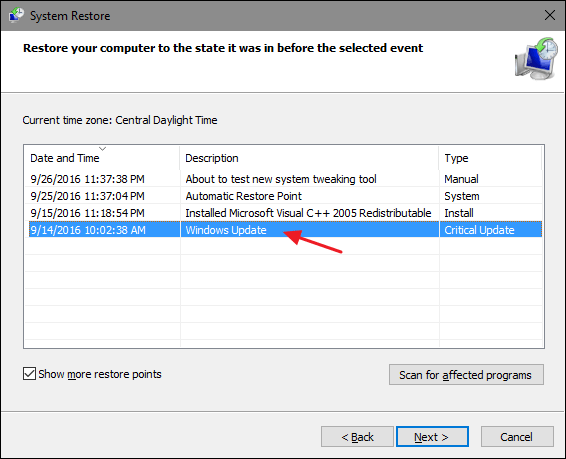Click the System Restore computer clock graphic
566x459 pixels.
tap(536, 58)
